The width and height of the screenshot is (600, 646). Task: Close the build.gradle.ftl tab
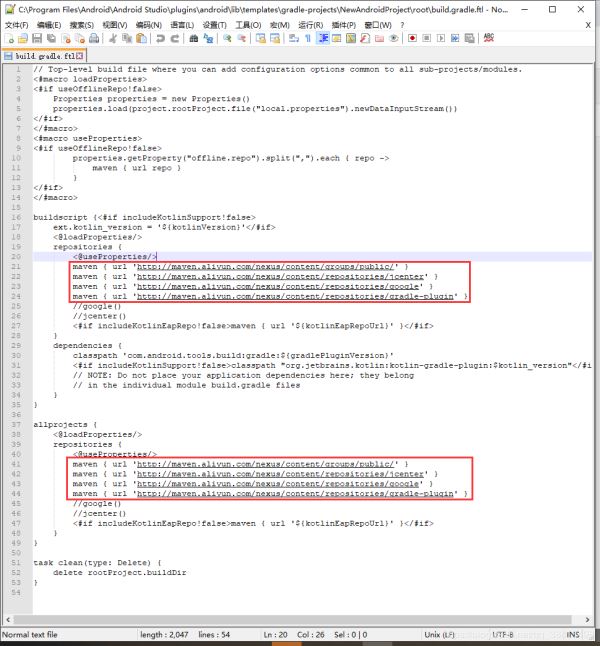80,56
